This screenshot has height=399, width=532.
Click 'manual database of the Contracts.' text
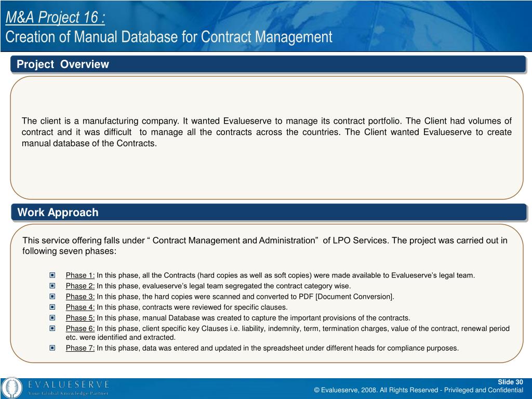[x=89, y=143]
